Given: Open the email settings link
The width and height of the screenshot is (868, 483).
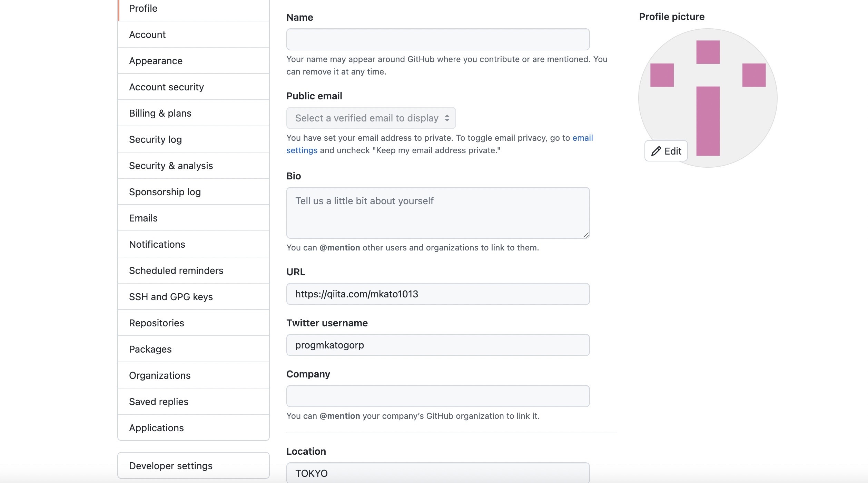Looking at the screenshot, I should tap(582, 138).
